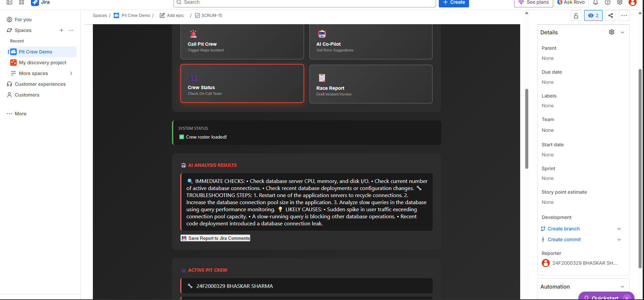The width and height of the screenshot is (644, 300).
Task: Click the Due date value None
Action: coord(547,82)
